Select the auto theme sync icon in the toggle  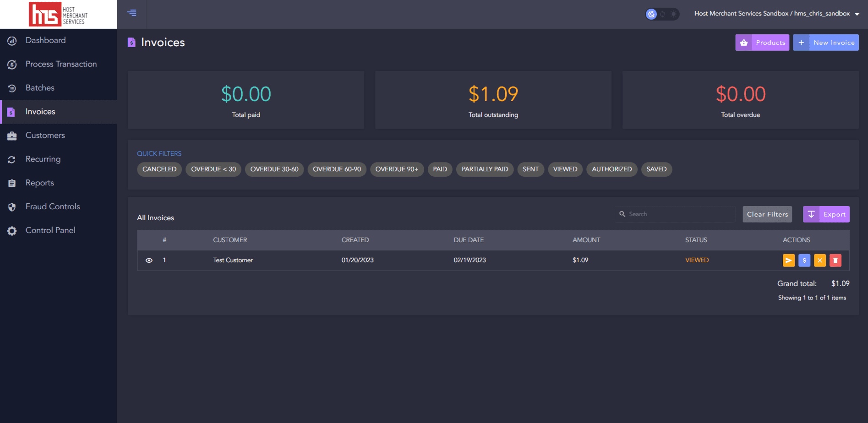coord(662,14)
